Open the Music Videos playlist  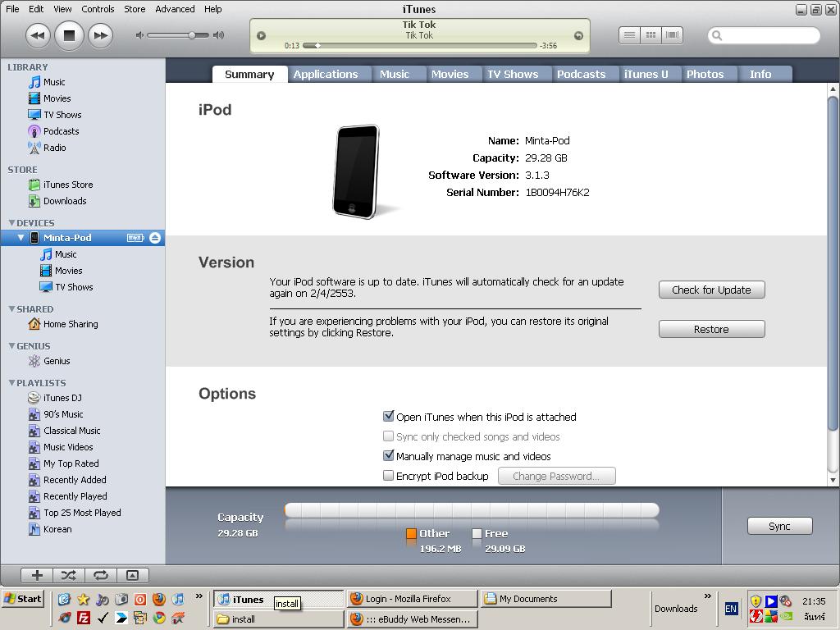point(68,447)
